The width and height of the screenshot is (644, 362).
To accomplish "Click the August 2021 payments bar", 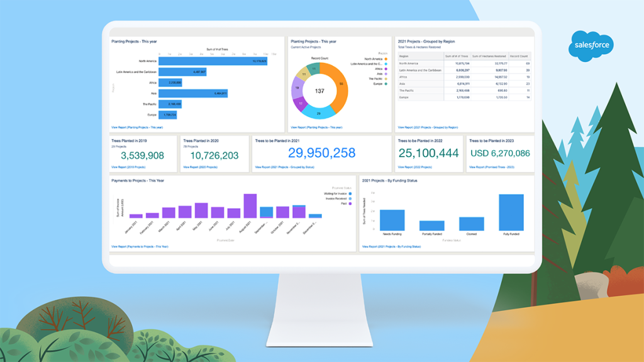I will coord(250,206).
